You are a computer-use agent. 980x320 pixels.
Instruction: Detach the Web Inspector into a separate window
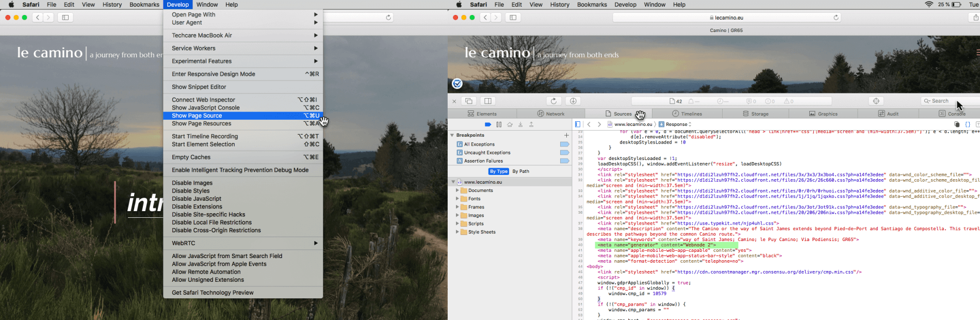[x=469, y=101]
